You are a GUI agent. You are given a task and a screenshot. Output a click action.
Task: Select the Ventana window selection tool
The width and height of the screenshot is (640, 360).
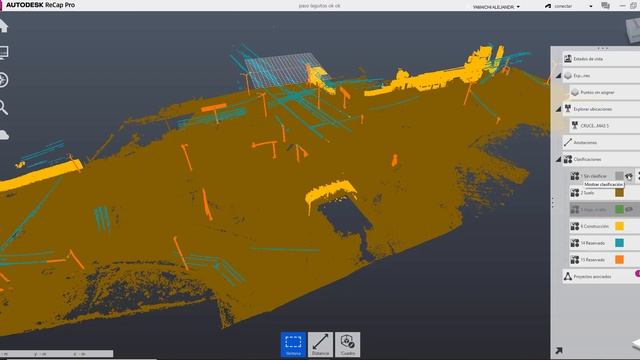point(293,344)
